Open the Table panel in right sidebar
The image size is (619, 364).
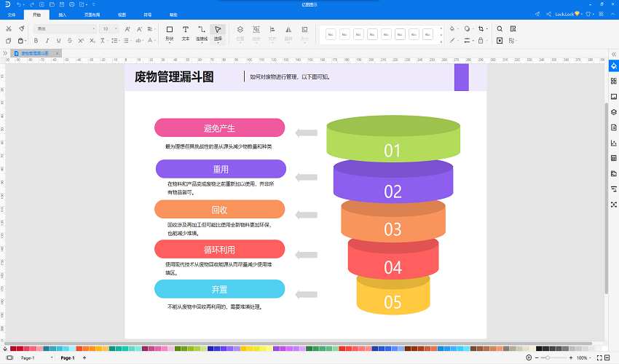point(613,158)
